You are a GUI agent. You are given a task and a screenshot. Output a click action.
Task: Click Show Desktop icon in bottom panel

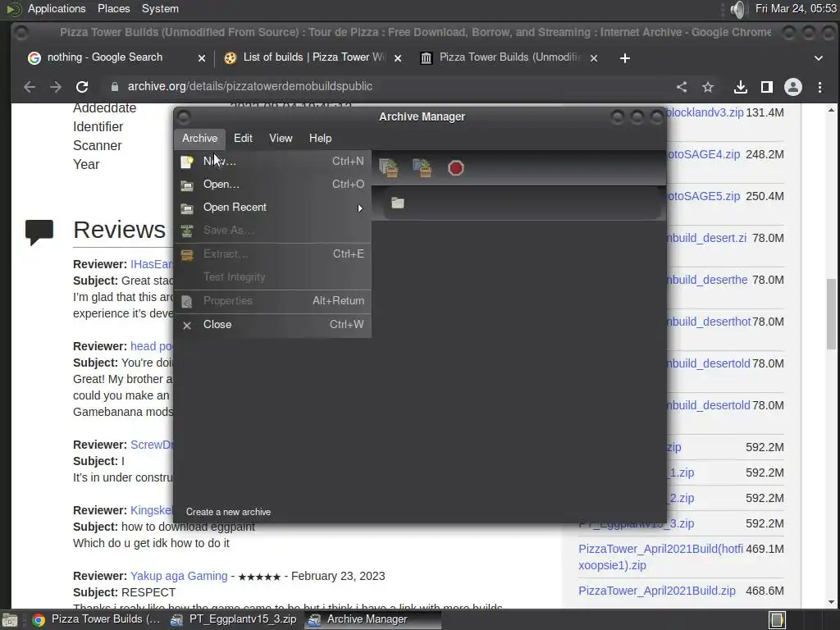coord(10,620)
